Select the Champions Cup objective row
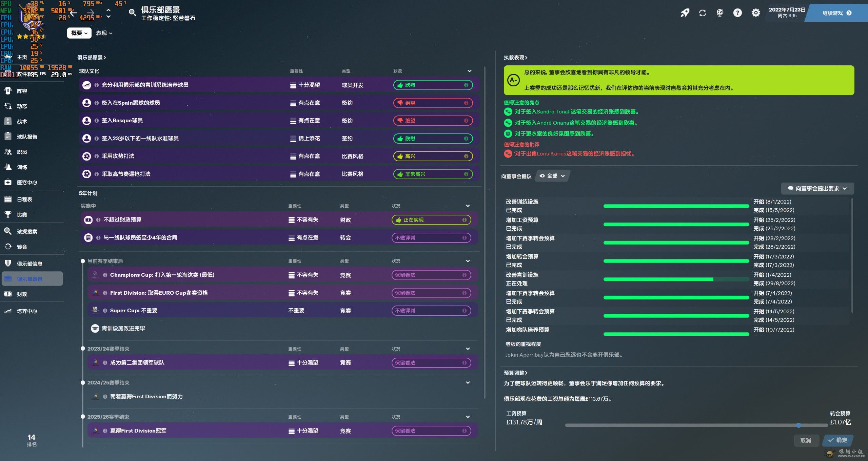Image resolution: width=868 pixels, height=461 pixels. point(283,275)
